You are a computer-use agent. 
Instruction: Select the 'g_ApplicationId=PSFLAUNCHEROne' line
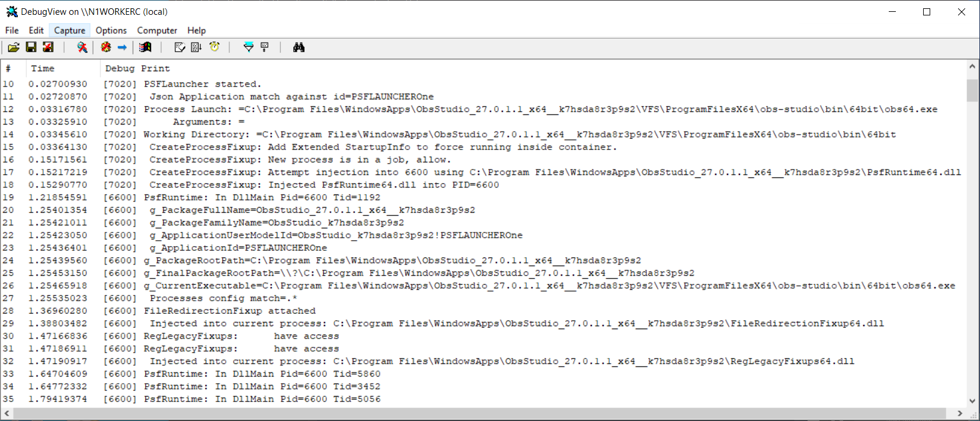pyautogui.click(x=484, y=248)
